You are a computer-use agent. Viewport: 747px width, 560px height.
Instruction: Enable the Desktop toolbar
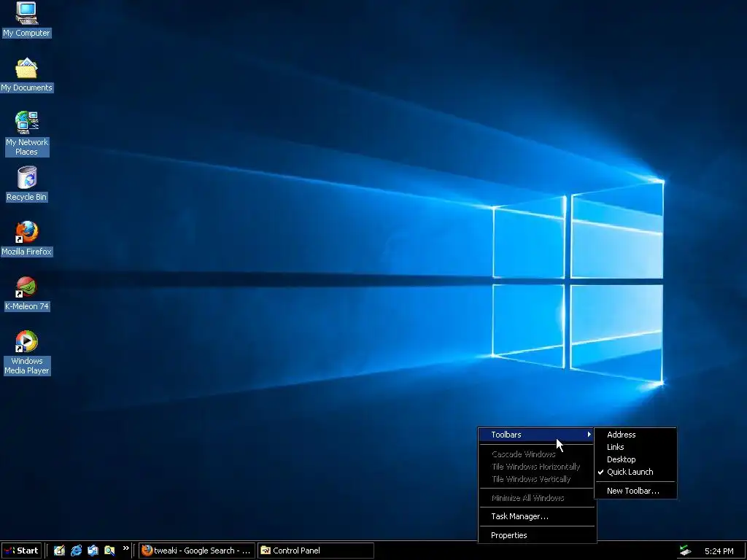(635, 459)
